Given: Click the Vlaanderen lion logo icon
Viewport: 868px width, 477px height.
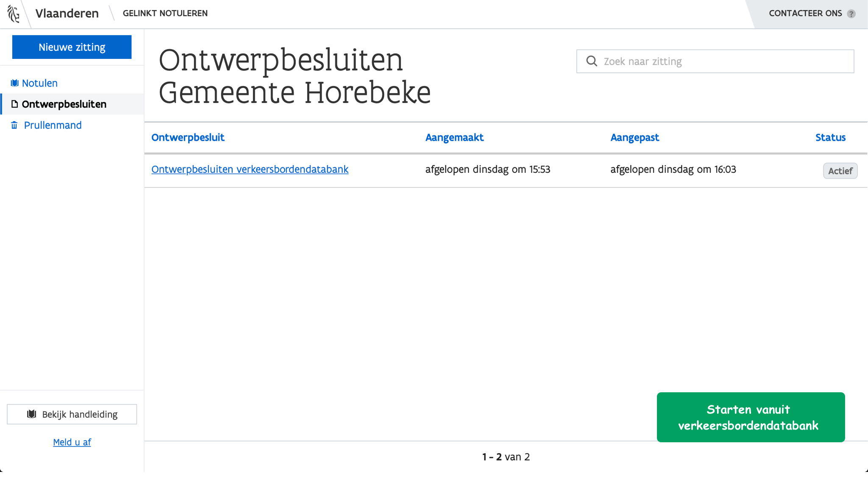Looking at the screenshot, I should pyautogui.click(x=14, y=14).
